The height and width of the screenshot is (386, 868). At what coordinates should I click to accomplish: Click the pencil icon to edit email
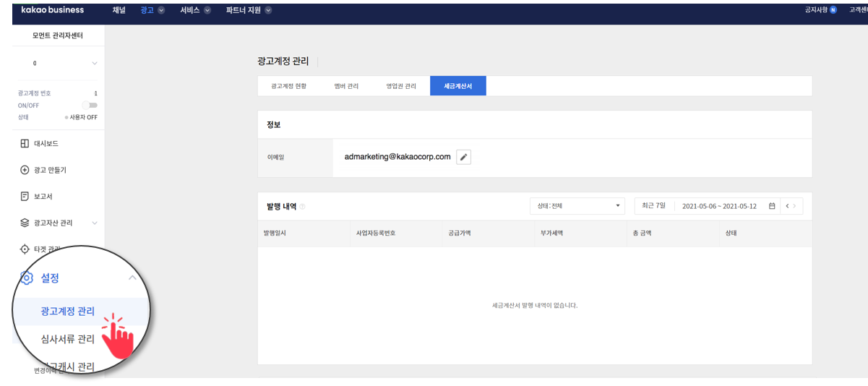pyautogui.click(x=463, y=157)
